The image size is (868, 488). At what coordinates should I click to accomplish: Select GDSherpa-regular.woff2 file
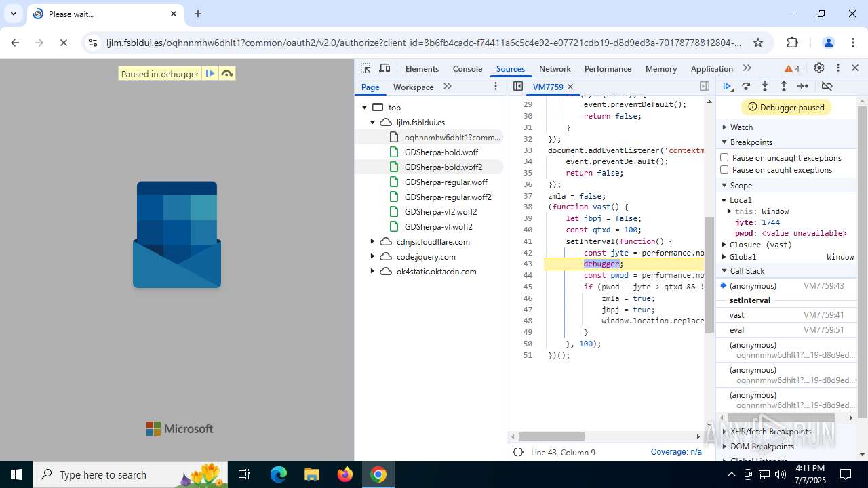click(x=448, y=197)
